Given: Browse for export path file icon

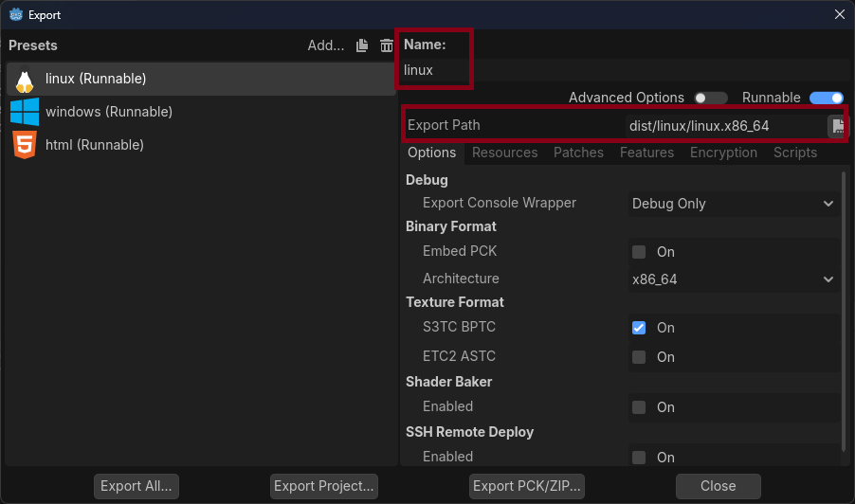Looking at the screenshot, I should [836, 126].
